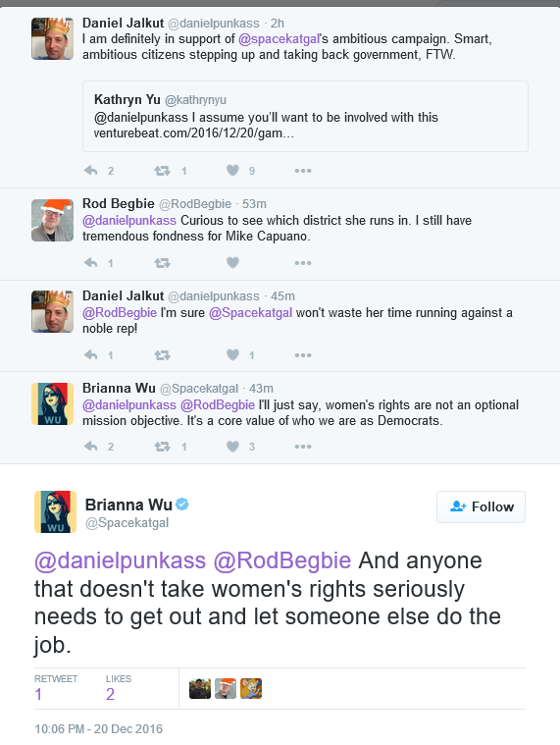Open more options on Rod Begbie's tweet
The height and width of the screenshot is (745, 560).
pyautogui.click(x=303, y=263)
